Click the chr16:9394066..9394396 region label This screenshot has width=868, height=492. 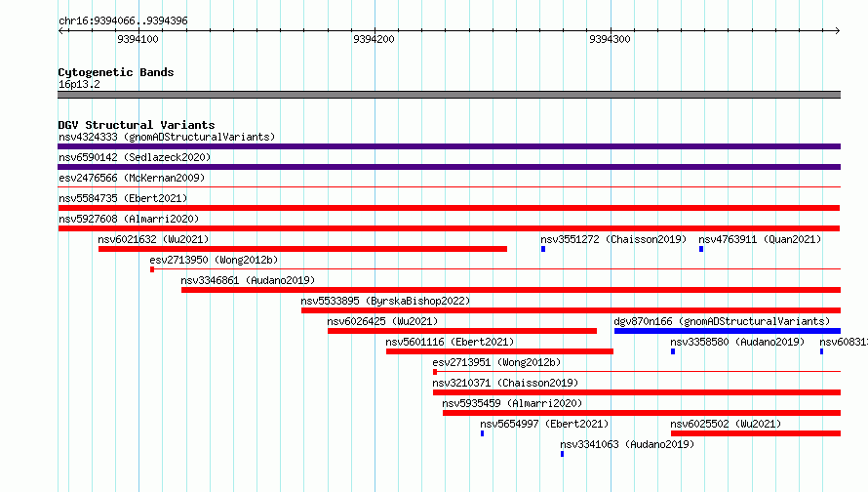pyautogui.click(x=123, y=20)
